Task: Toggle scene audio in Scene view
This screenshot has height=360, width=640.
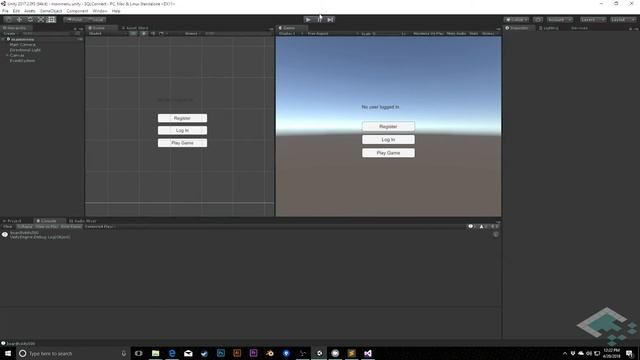Action: (x=153, y=33)
